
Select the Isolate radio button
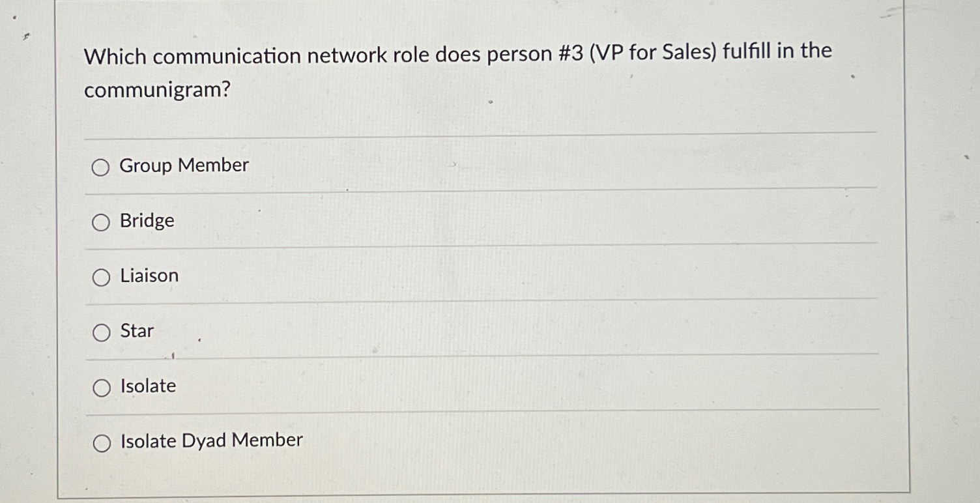[102, 388]
